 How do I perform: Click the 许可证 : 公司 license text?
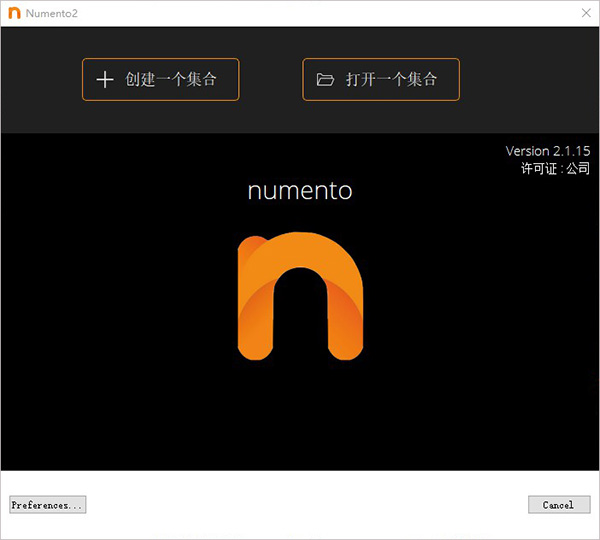(555, 168)
